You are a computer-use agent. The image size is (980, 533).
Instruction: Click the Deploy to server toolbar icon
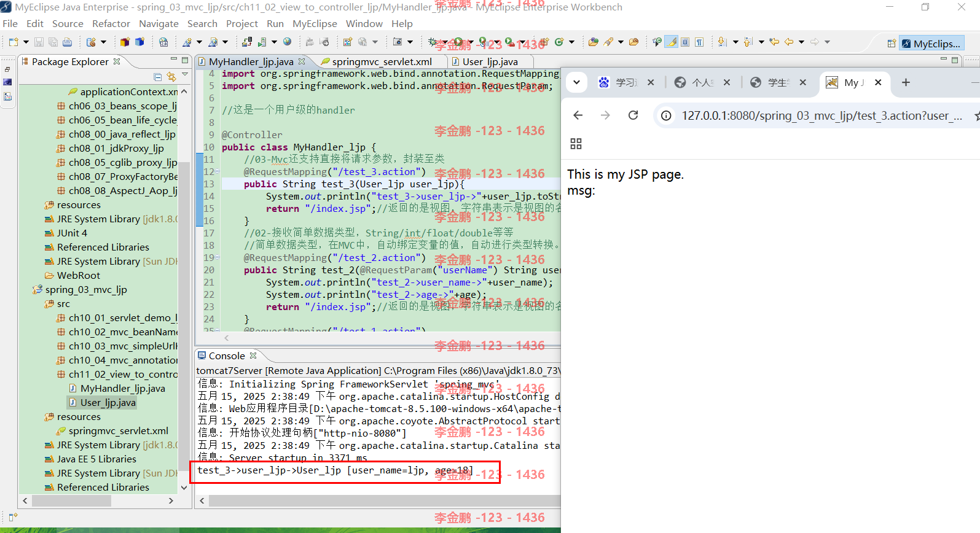(246, 42)
